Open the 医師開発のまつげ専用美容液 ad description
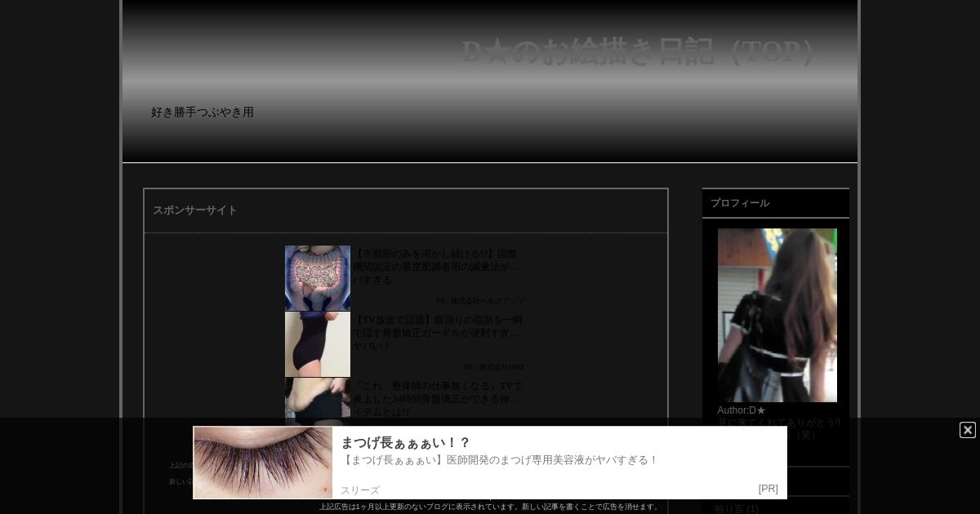The image size is (980, 514). [x=499, y=460]
